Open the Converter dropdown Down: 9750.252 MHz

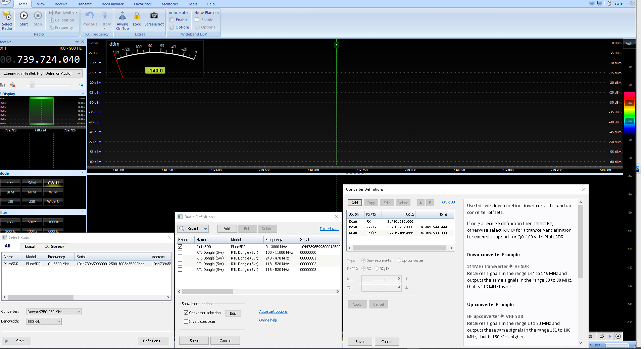pos(54,312)
